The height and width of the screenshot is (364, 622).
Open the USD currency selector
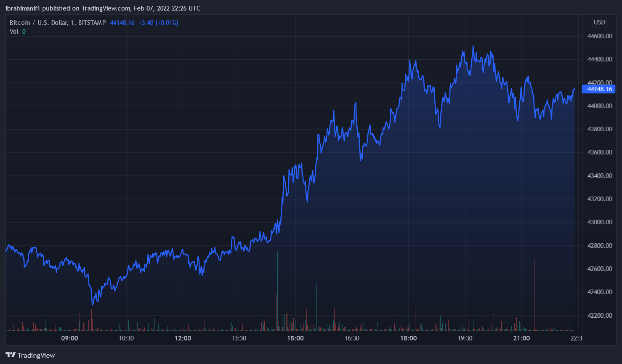point(599,22)
